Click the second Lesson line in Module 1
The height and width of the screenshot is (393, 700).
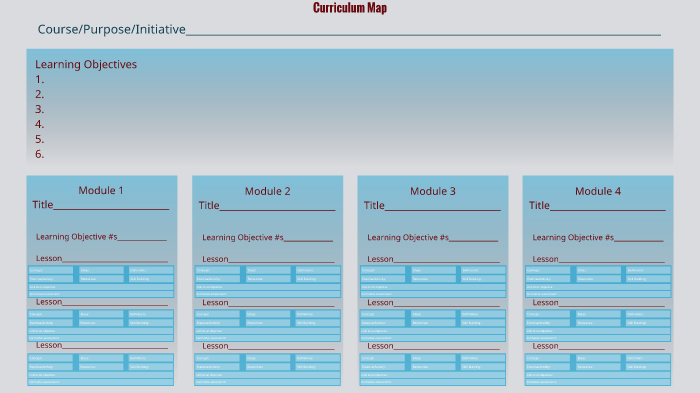[x=102, y=302]
